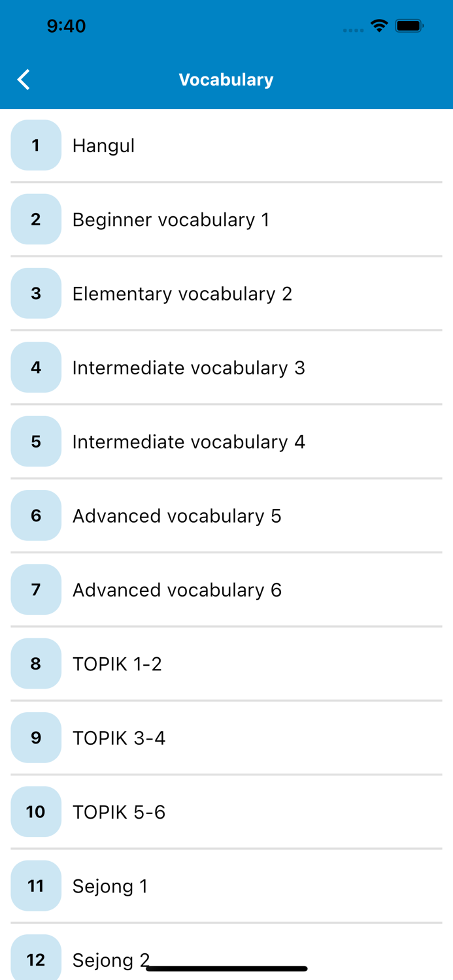Tap the back chevron in the header
Screen dimensions: 453x980
pos(23,79)
